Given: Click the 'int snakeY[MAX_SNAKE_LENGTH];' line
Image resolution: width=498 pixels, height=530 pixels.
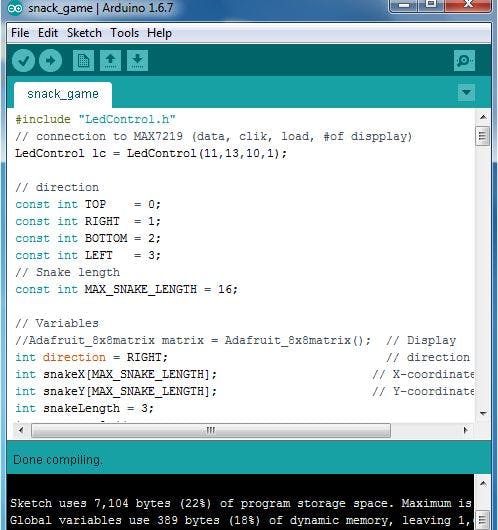Looking at the screenshot, I should tap(116, 391).
